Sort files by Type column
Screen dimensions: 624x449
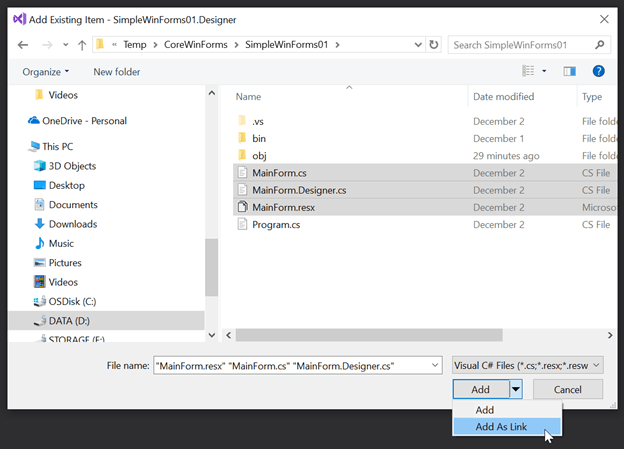pos(592,97)
